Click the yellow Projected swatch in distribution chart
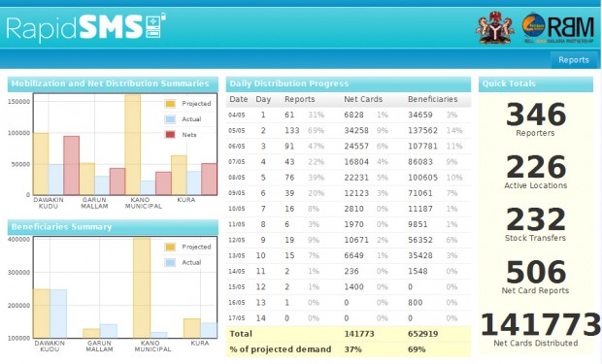 [x=170, y=104]
